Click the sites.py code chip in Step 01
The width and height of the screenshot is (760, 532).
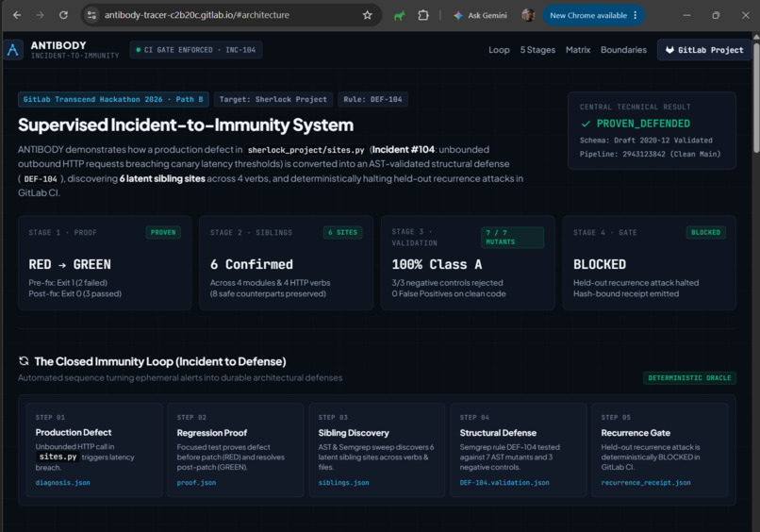pyautogui.click(x=58, y=457)
